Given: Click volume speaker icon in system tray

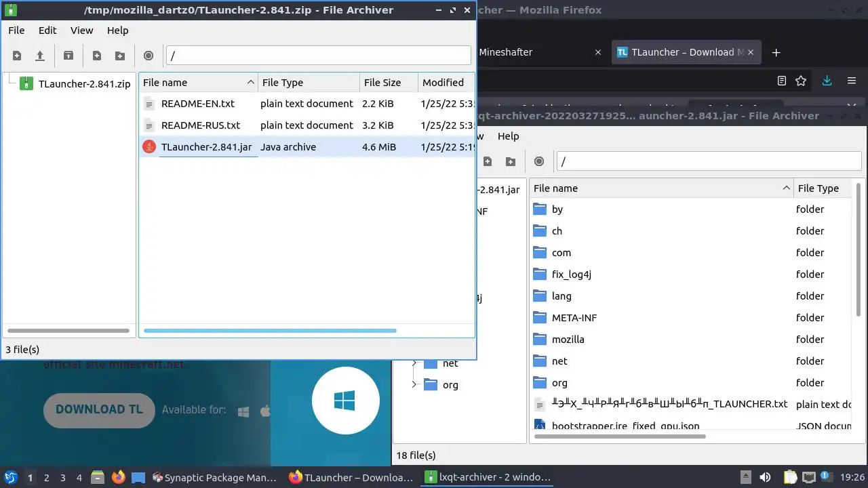Looking at the screenshot, I should pyautogui.click(x=765, y=477).
